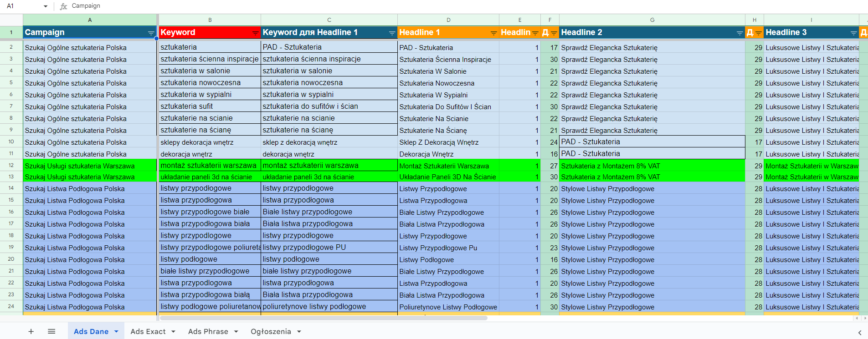Open the Ogłoszenia tab menu arrow

299,331
